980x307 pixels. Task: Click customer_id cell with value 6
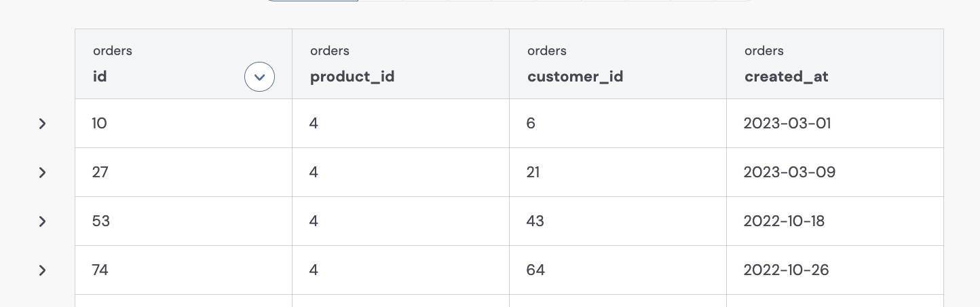coord(618,124)
